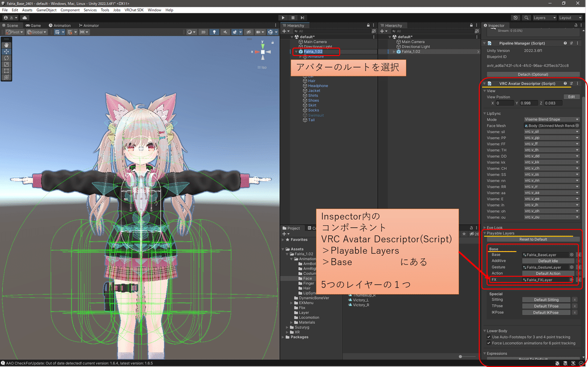Open the Viseme: sil dropdown
The width and height of the screenshot is (588, 367).
click(551, 131)
